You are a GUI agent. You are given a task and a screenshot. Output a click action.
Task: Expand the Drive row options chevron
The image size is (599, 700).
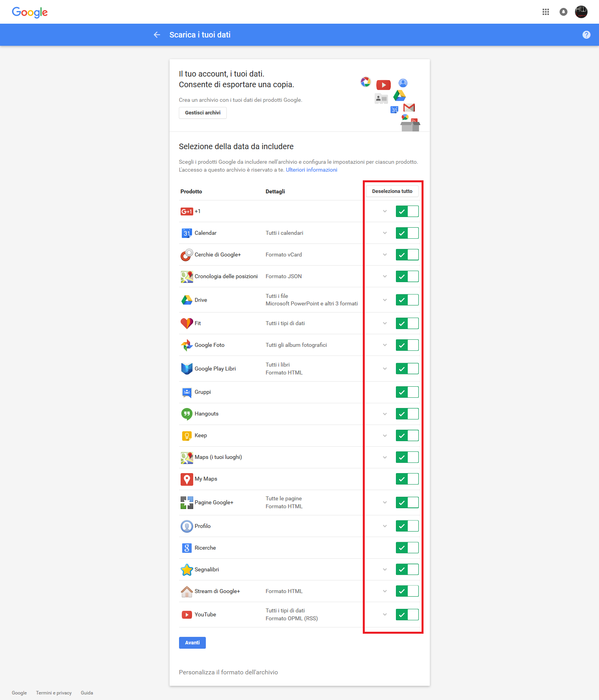coord(385,300)
